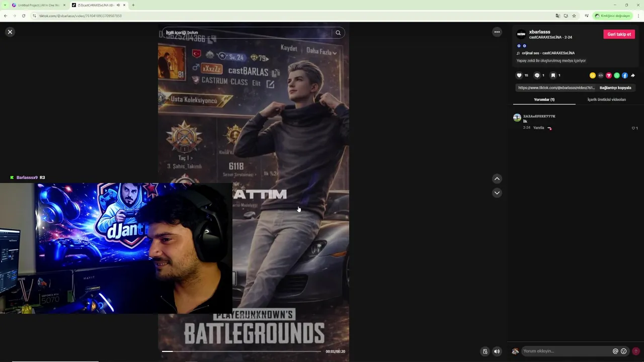Viewport: 644px width, 362px height.
Task: Click the translate page icon
Action: pos(557,16)
